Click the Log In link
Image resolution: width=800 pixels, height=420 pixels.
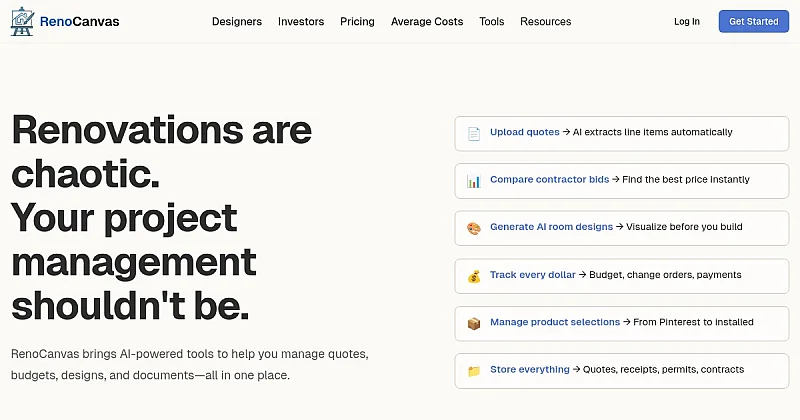687,21
